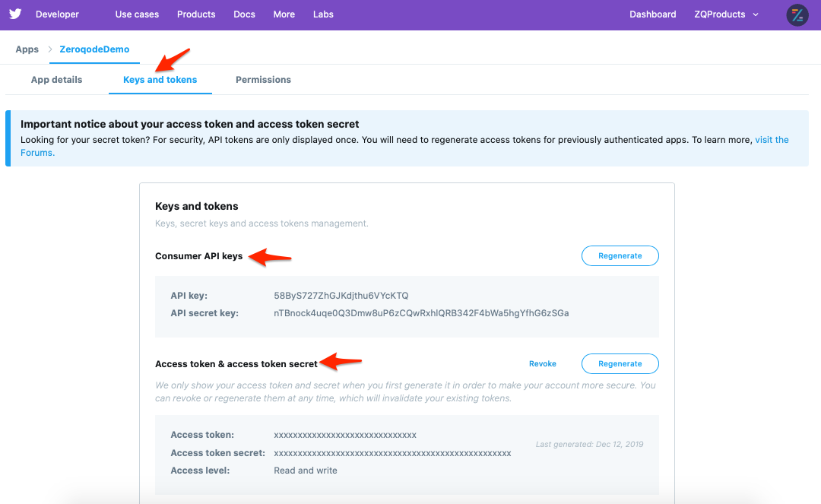
Task: Click the 'Read and write' access level
Action: tap(306, 471)
